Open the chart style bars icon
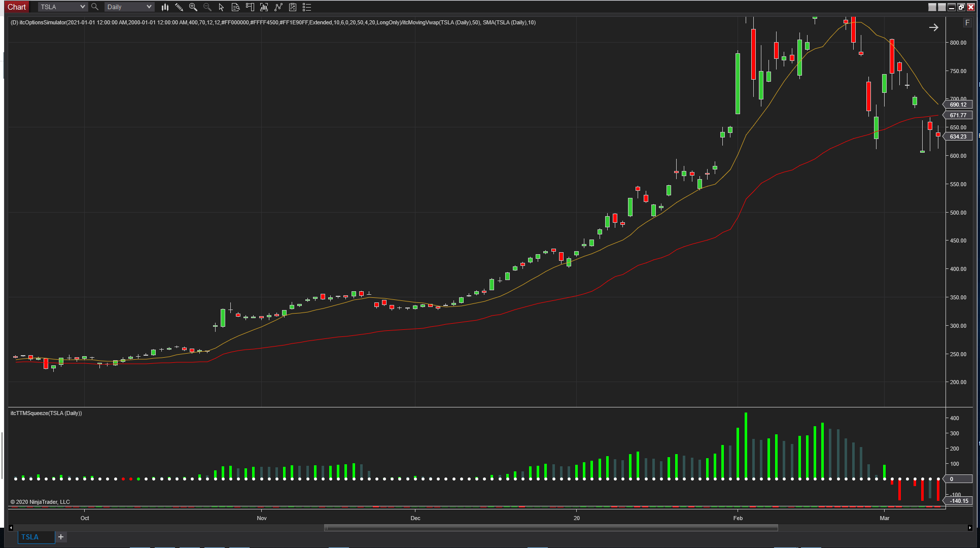Viewport: 980px width, 548px height. (165, 7)
